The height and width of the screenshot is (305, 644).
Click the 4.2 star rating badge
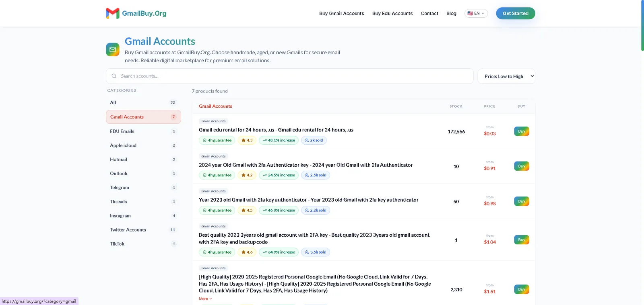[x=247, y=175]
